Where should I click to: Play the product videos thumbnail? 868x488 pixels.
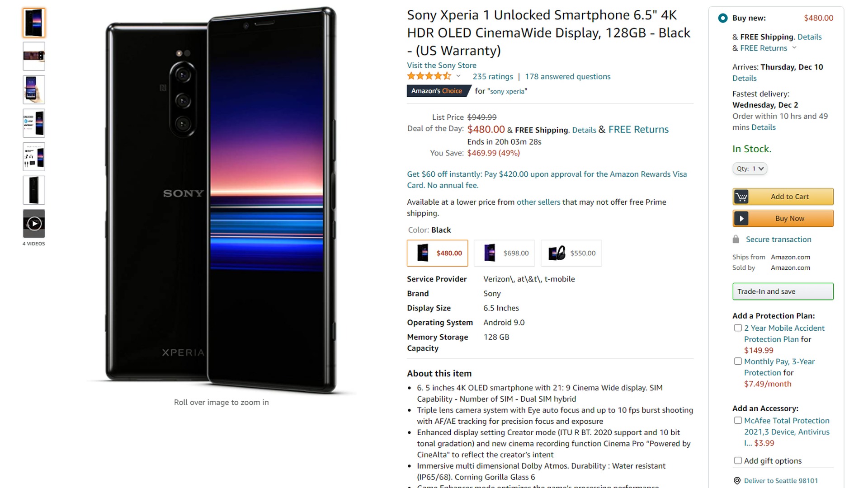34,224
